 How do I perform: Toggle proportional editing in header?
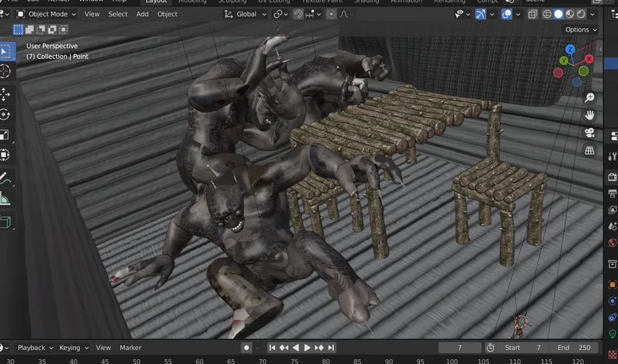331,14
